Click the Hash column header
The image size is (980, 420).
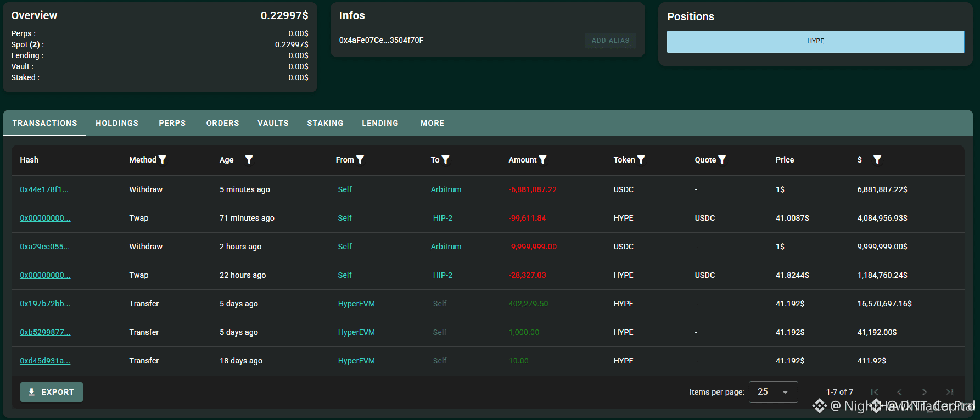tap(29, 160)
